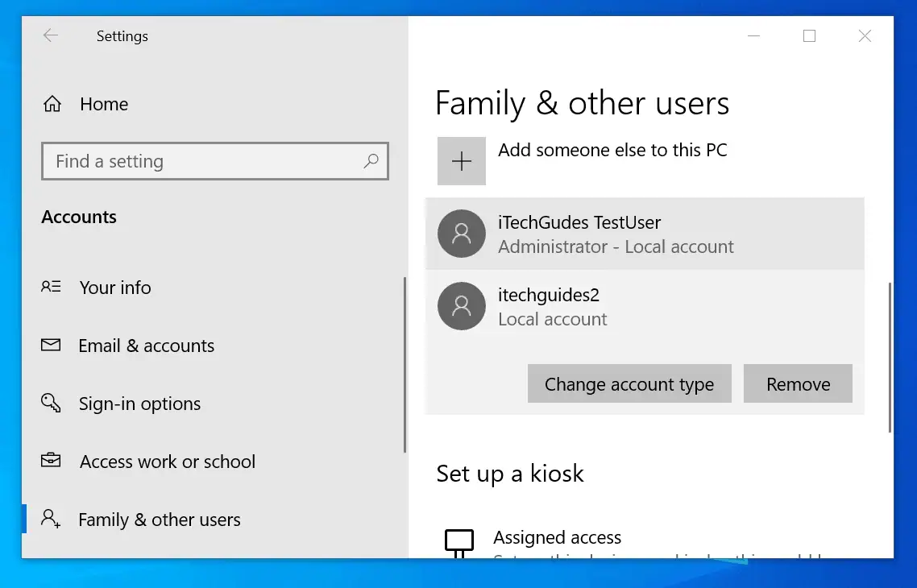This screenshot has width=917, height=588.
Task: Click the Access work or school briefcase icon
Action: [51, 462]
